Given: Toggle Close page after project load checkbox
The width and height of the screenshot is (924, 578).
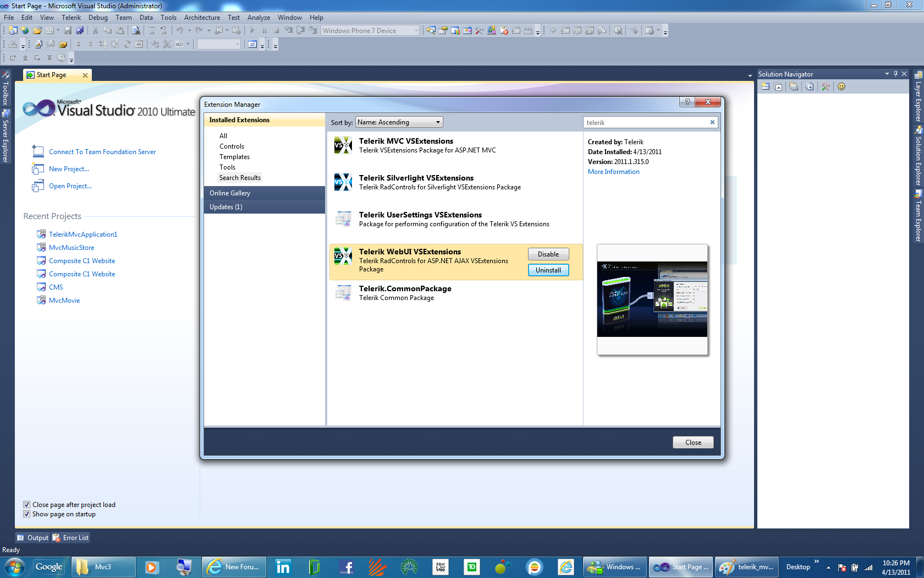Looking at the screenshot, I should pos(26,505).
